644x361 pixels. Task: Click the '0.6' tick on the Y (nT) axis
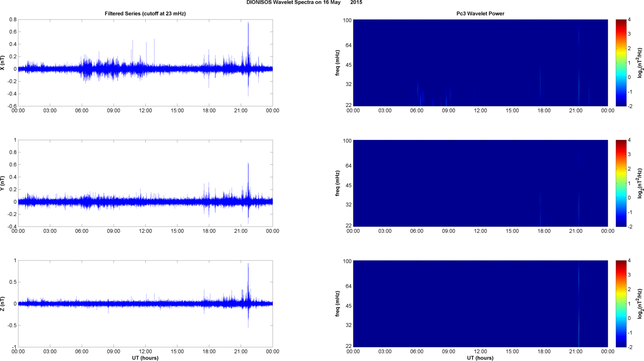(x=13, y=165)
